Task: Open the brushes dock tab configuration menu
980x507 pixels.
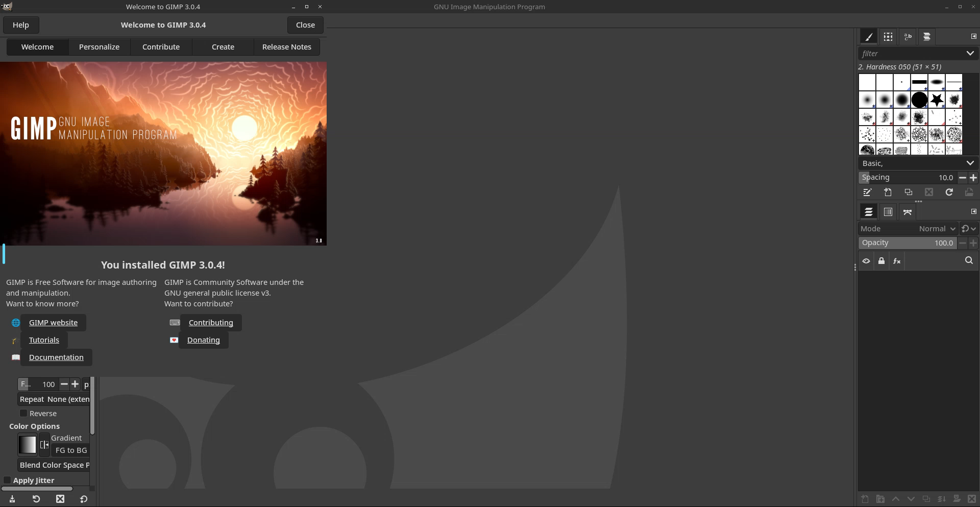Action: point(973,36)
